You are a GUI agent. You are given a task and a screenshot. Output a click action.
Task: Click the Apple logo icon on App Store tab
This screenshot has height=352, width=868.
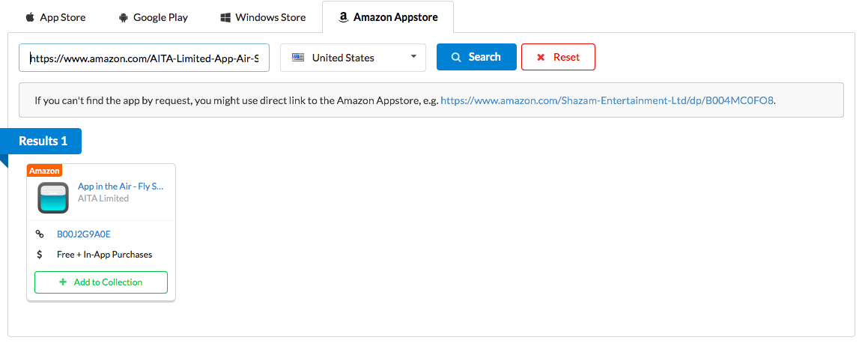pyautogui.click(x=30, y=17)
